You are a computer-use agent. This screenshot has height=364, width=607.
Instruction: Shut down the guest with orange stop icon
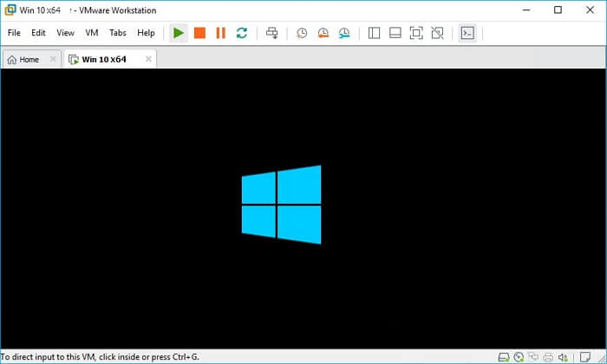tap(199, 33)
